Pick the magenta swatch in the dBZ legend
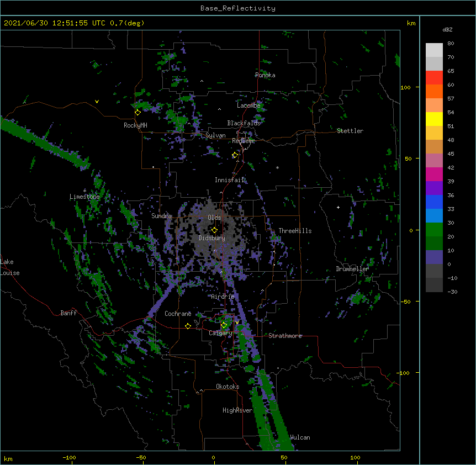476x465 pixels. point(434,174)
